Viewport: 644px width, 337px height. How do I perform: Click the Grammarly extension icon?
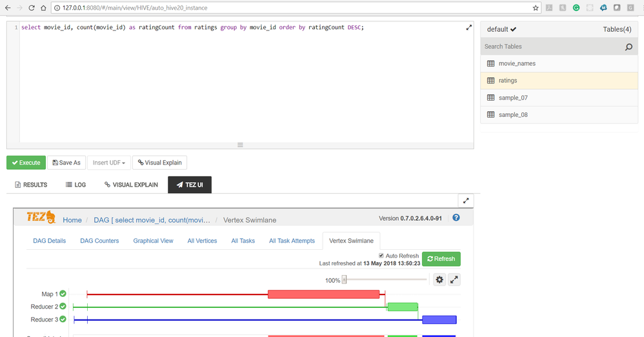pyautogui.click(x=576, y=8)
